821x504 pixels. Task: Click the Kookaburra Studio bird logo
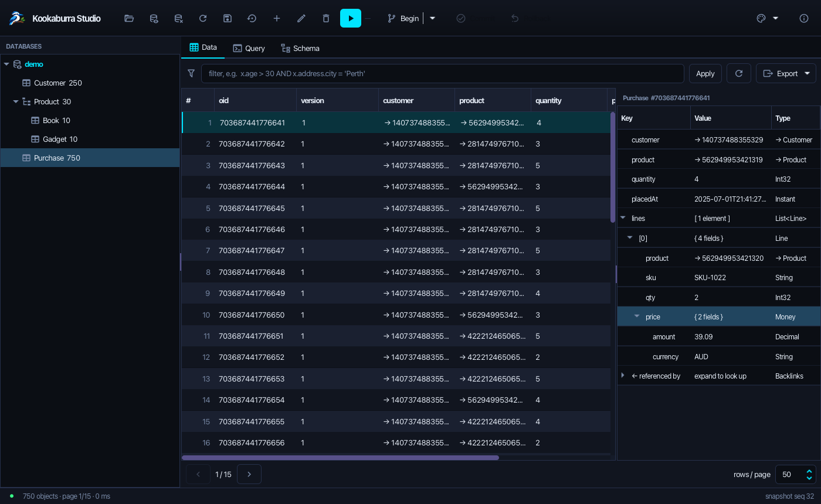pos(17,18)
